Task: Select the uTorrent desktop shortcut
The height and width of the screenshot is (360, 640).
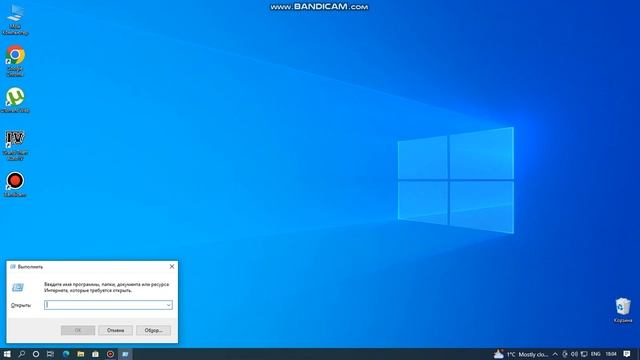Action: pos(15,100)
